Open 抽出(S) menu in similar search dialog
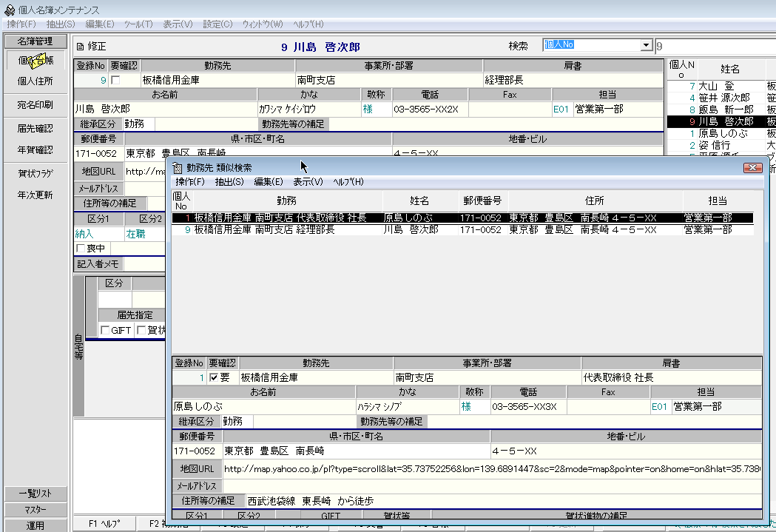776x532 pixels. pos(229,181)
